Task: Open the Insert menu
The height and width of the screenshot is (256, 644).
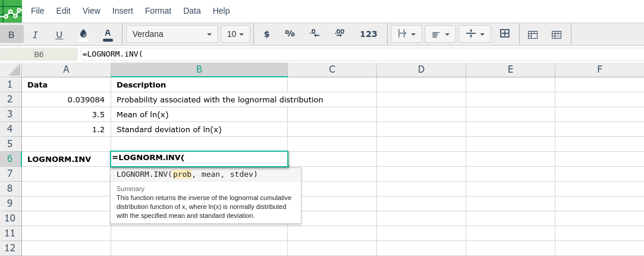Action: (122, 11)
